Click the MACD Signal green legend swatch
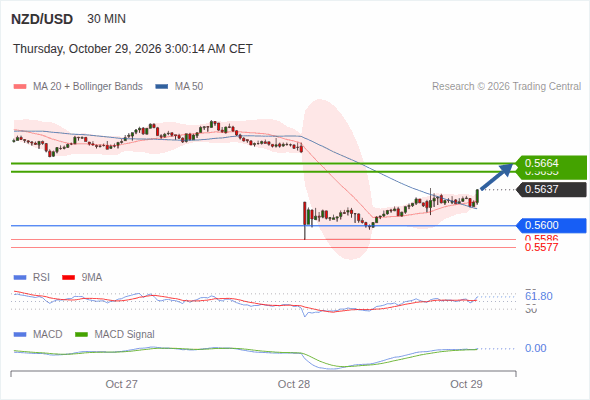 (81, 335)
